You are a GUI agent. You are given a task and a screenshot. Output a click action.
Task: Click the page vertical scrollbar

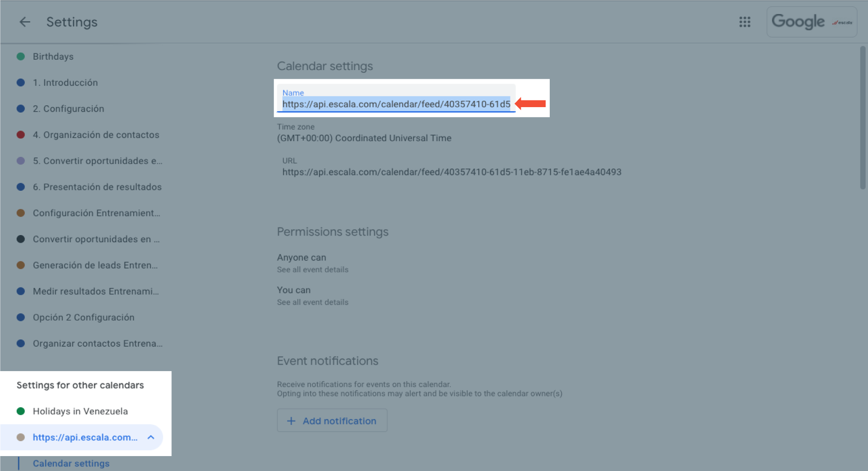[x=863, y=118]
